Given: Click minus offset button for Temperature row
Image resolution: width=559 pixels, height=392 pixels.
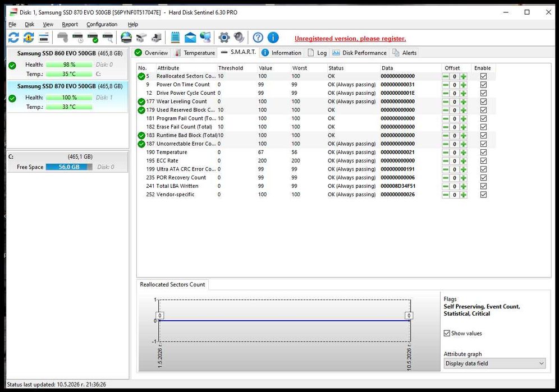Looking at the screenshot, I should [x=446, y=153].
